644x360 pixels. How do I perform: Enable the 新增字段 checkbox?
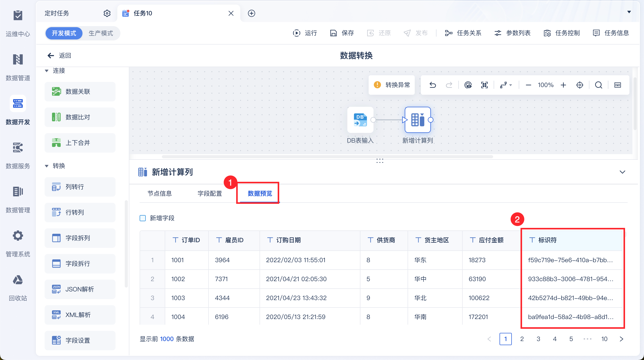point(143,218)
